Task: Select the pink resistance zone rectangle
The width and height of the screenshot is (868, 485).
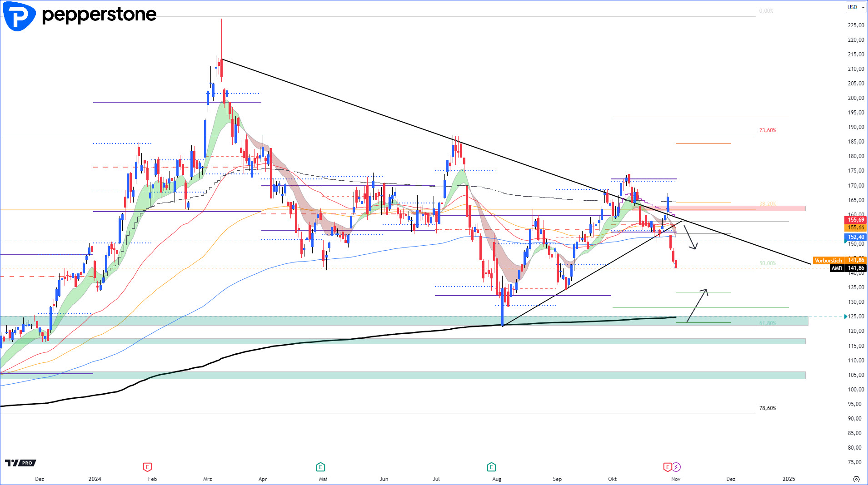Action: 727,208
